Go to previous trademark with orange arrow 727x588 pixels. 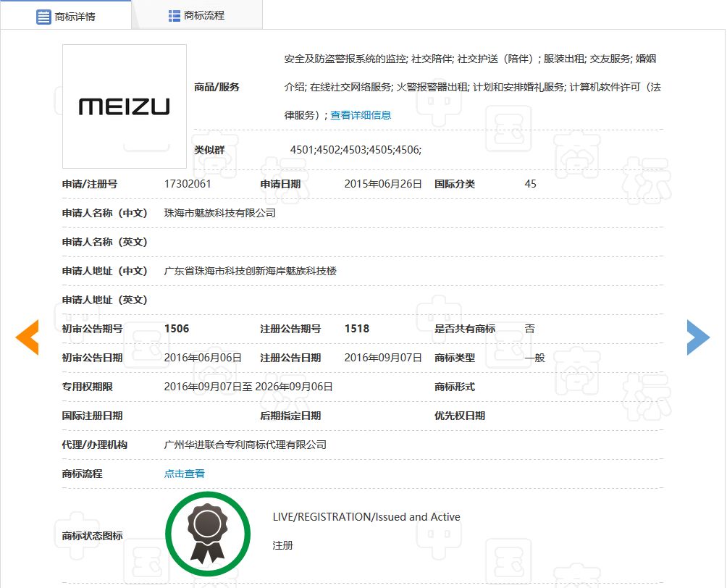pos(28,337)
